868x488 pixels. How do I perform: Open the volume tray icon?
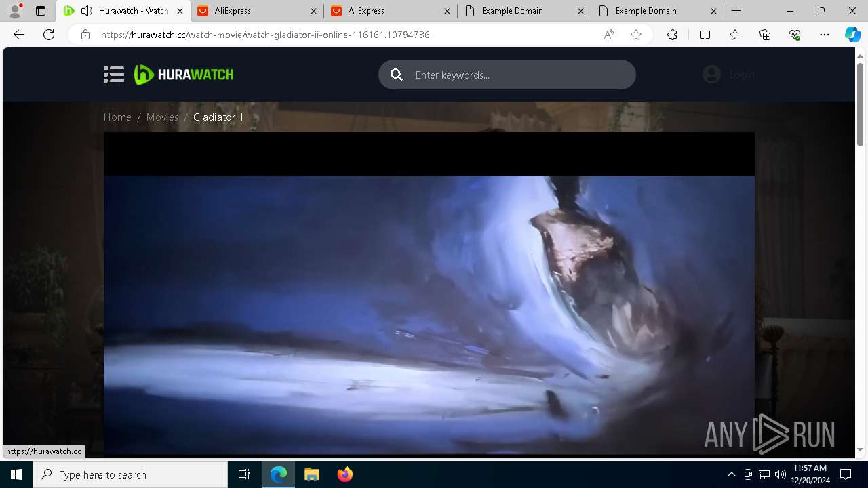781,474
